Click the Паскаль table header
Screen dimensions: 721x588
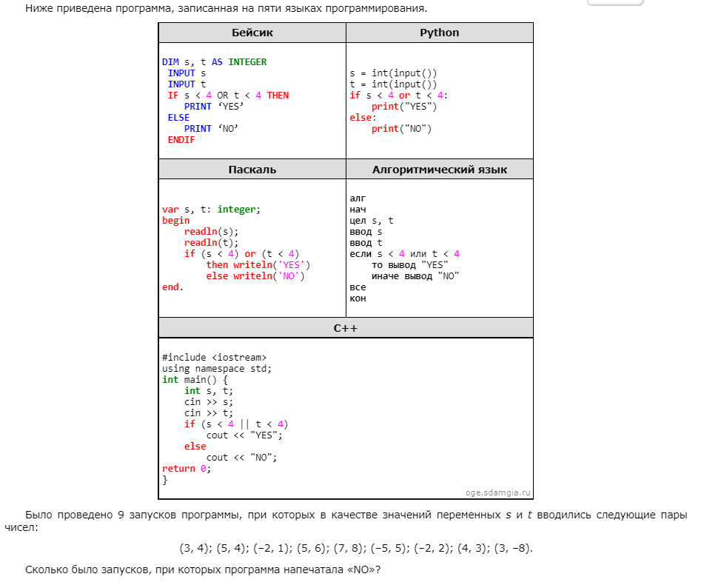252,170
